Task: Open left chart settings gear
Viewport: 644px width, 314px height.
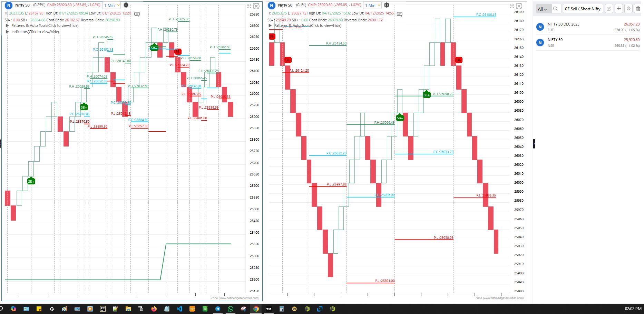Action: [x=126, y=5]
